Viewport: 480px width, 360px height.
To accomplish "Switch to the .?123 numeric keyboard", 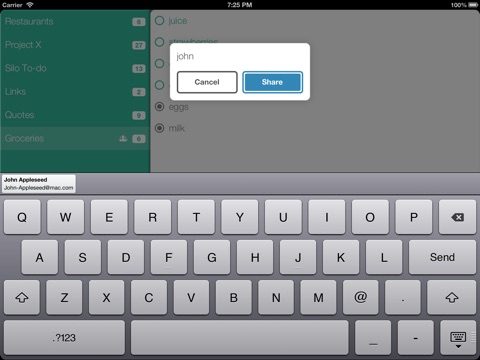I will pyautogui.click(x=64, y=338).
